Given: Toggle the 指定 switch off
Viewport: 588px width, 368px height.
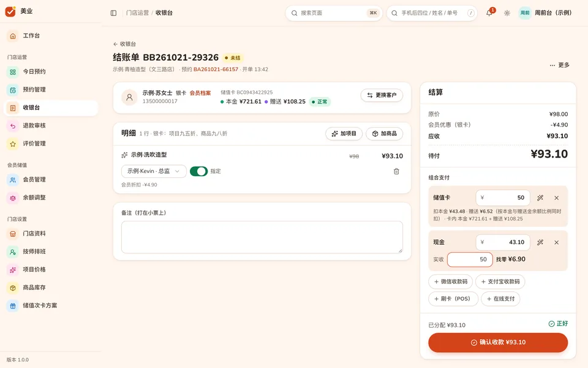Looking at the screenshot, I should tap(198, 171).
